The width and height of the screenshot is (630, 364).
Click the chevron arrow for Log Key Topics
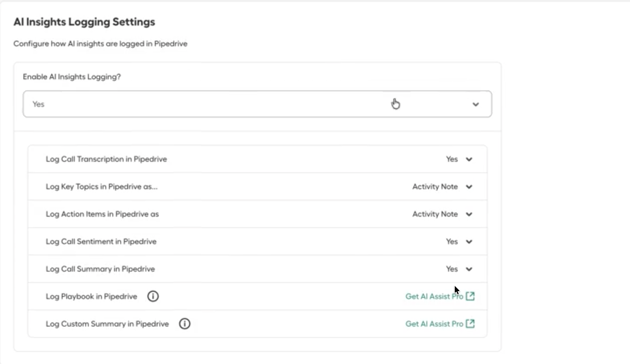click(469, 187)
